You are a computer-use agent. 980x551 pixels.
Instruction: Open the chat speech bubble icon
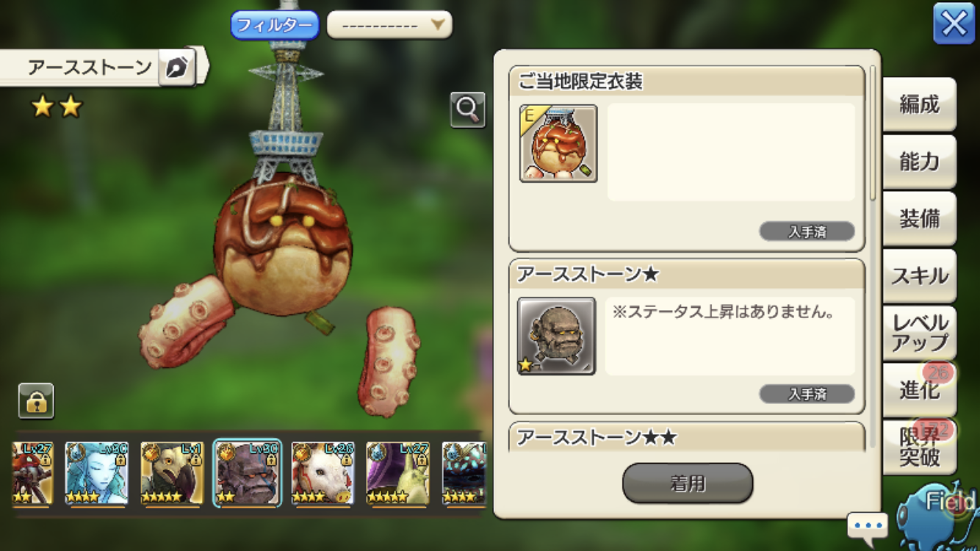click(868, 526)
